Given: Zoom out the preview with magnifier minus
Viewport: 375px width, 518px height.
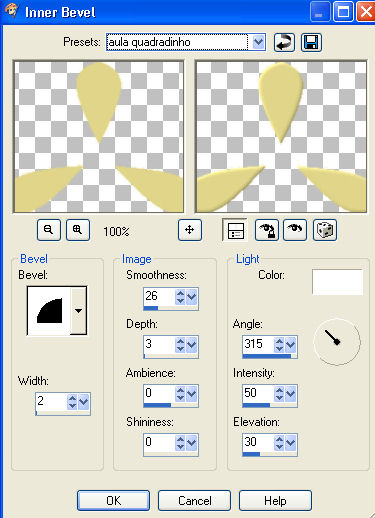Looking at the screenshot, I should [49, 230].
